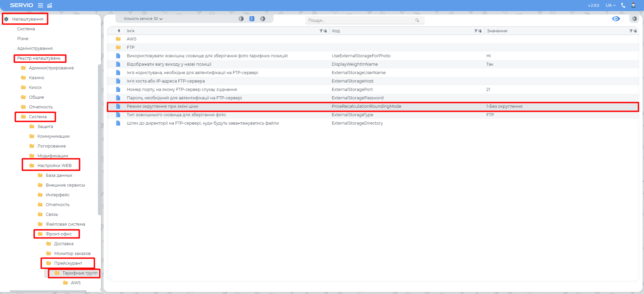Click page number 1 button
The height and width of the screenshot is (294, 644).
[252, 19]
